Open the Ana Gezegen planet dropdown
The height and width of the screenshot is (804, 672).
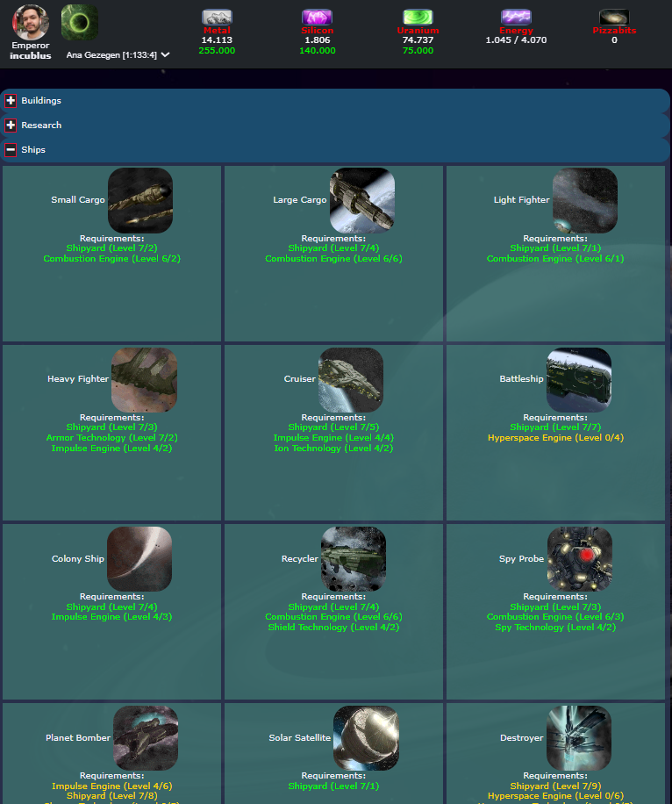pos(118,55)
